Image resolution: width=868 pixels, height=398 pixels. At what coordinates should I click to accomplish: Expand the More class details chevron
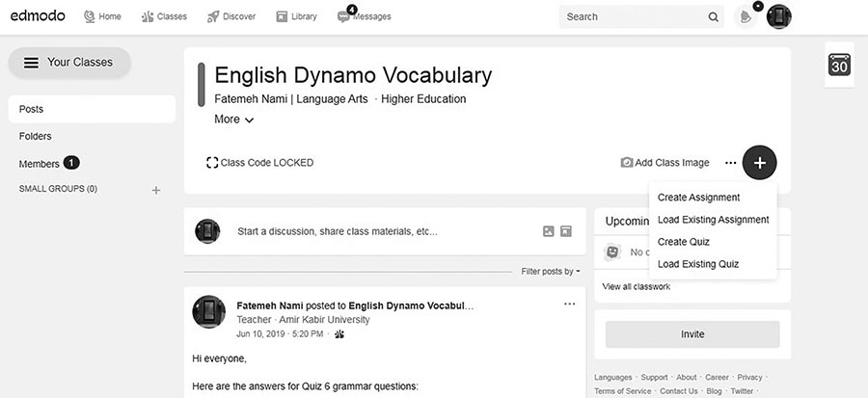click(x=249, y=120)
